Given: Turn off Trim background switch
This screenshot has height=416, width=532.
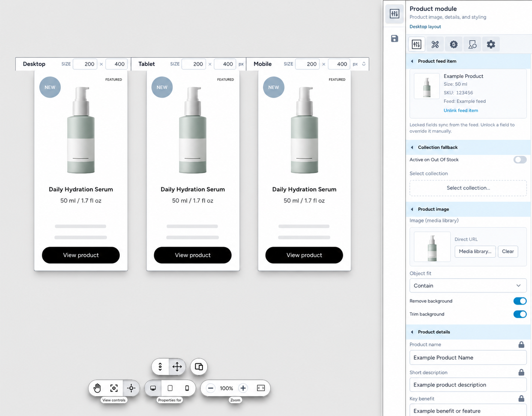Looking at the screenshot, I should point(520,314).
